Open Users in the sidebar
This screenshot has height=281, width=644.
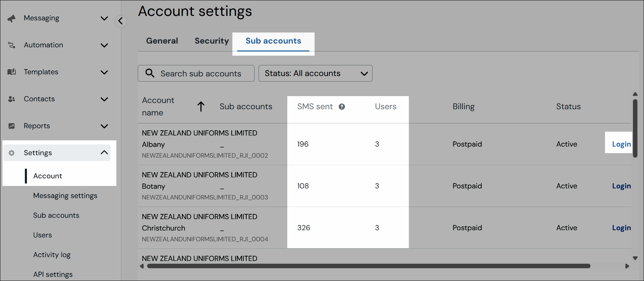click(42, 235)
